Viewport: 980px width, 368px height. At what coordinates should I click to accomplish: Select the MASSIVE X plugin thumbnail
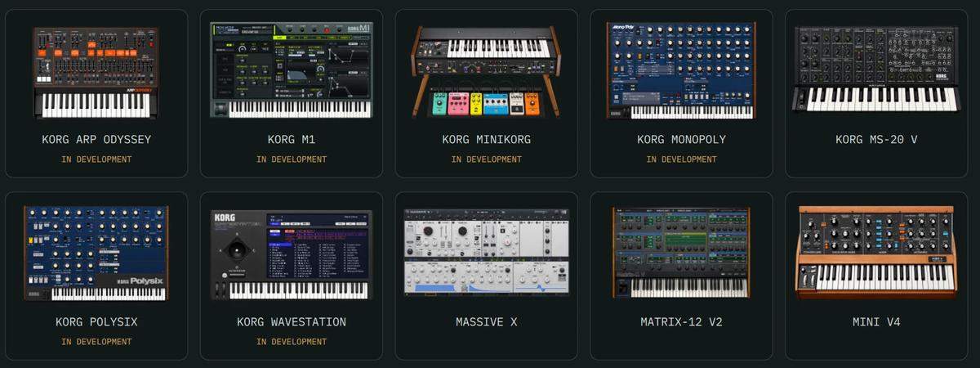click(486, 254)
